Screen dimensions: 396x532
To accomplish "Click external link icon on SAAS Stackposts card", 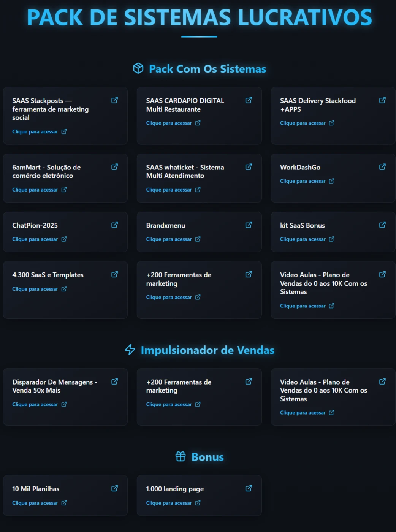I will [114, 100].
